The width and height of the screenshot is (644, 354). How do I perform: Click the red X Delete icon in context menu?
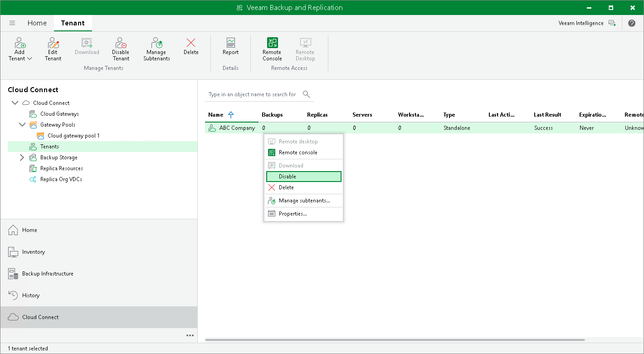click(x=272, y=187)
